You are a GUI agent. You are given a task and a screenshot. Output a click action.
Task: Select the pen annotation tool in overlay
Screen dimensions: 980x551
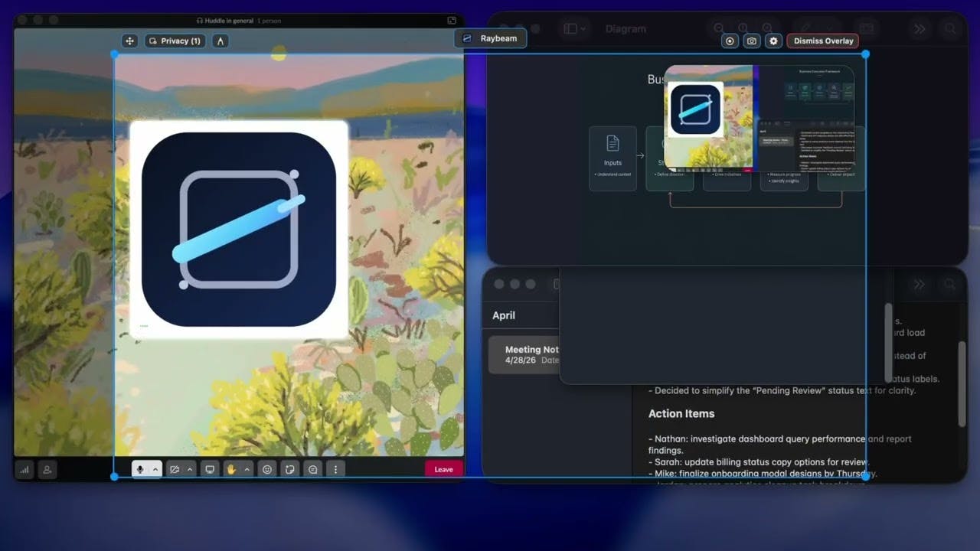pos(220,41)
